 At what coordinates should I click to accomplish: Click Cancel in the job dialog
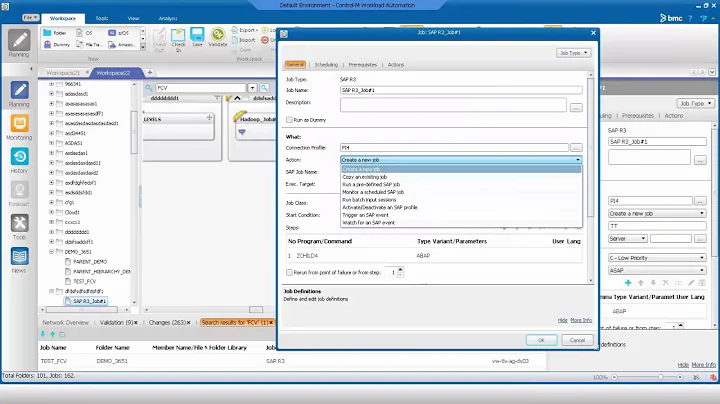coord(577,340)
